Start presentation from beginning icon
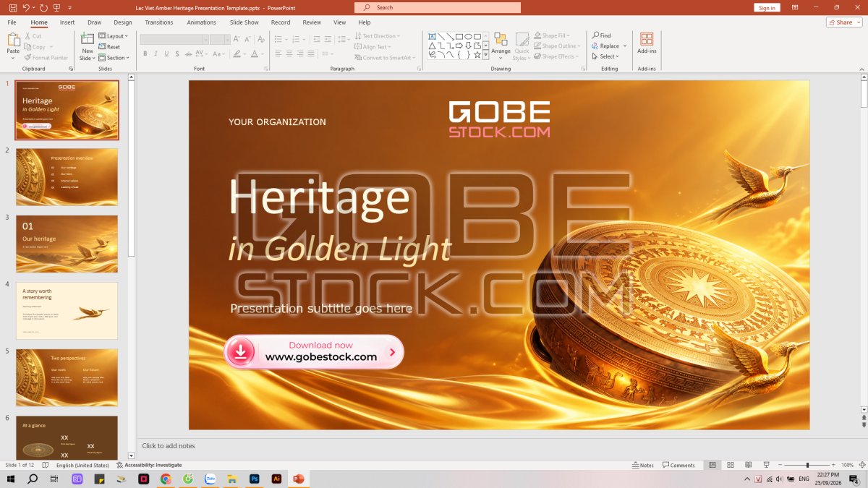 click(x=58, y=7)
